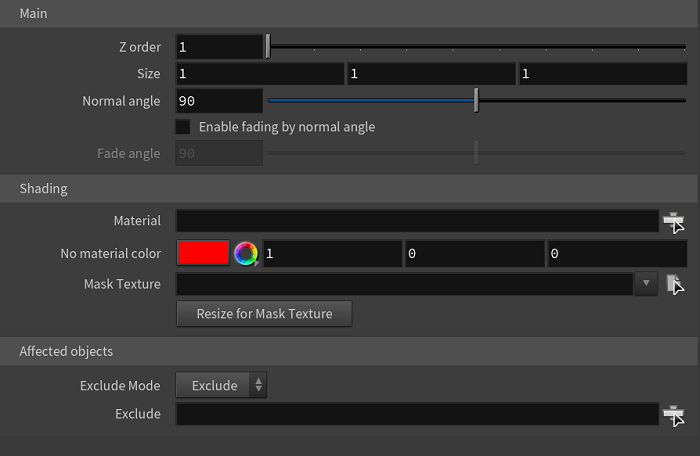
Task: Click the first Size value field
Action: pos(260,74)
